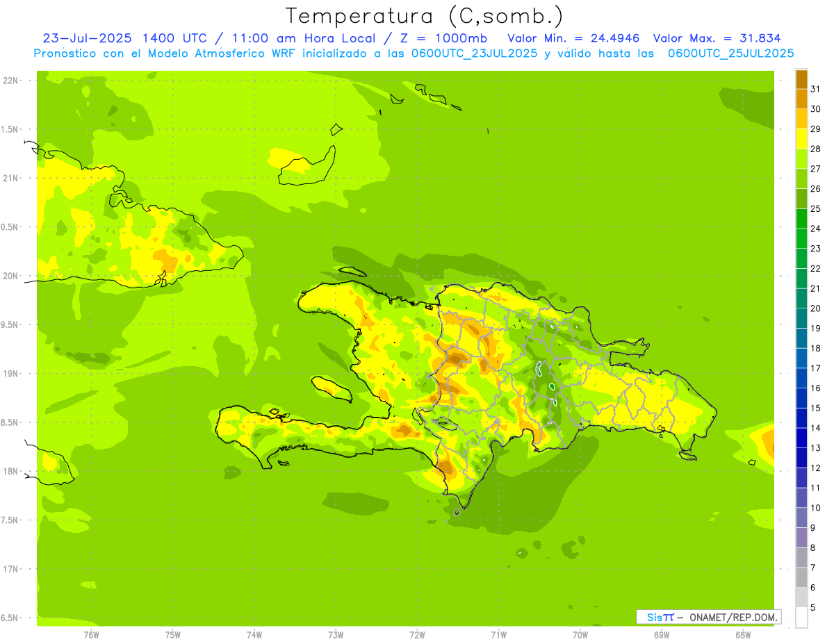Click the teal color bar segment between 19 and 20
Image resolution: width=834 pixels, height=644 pixels.
801,318
